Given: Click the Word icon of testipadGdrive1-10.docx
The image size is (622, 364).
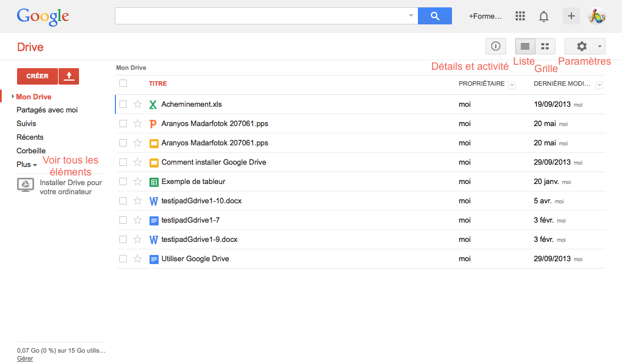Looking at the screenshot, I should pyautogui.click(x=154, y=201).
